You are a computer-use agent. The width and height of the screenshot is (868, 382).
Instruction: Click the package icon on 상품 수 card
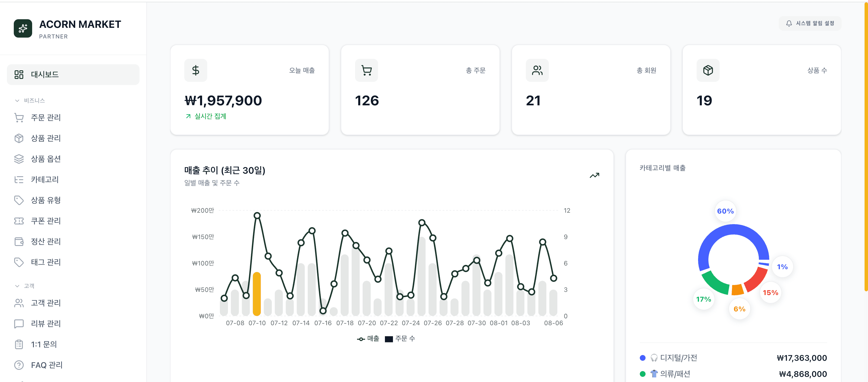[708, 70]
